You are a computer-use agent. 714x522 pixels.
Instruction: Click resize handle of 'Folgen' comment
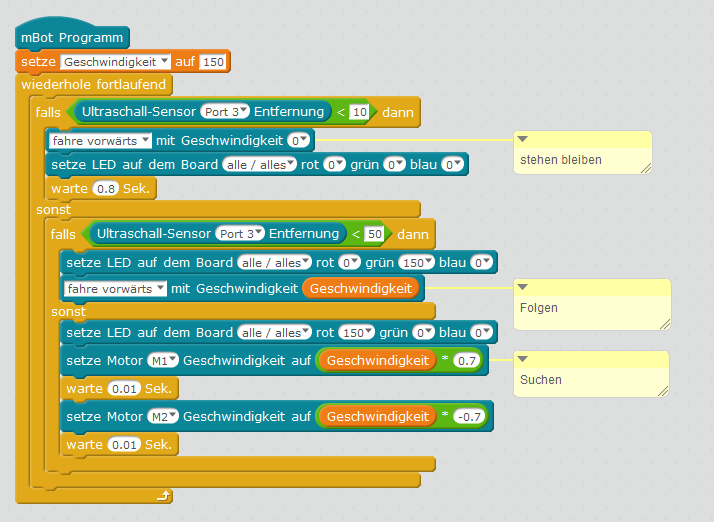663,322
